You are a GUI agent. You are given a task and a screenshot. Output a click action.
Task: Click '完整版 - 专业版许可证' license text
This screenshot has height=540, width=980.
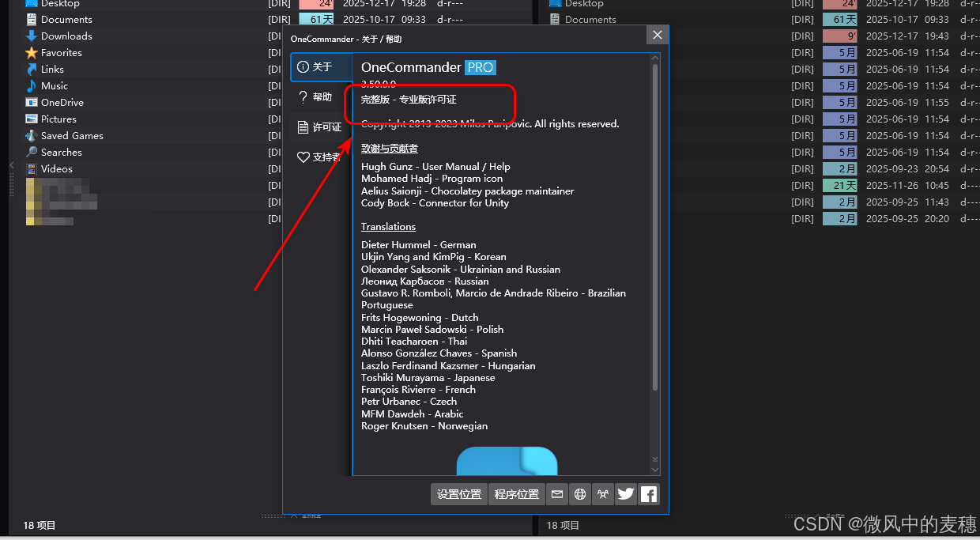coord(409,100)
